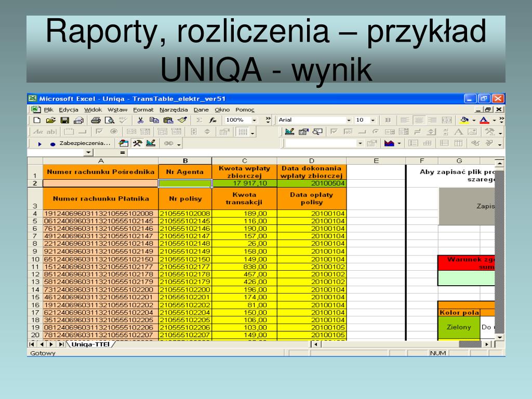The width and height of the screenshot is (532, 399).
Task: Click the Run Macro play arrow
Action: click(x=39, y=144)
